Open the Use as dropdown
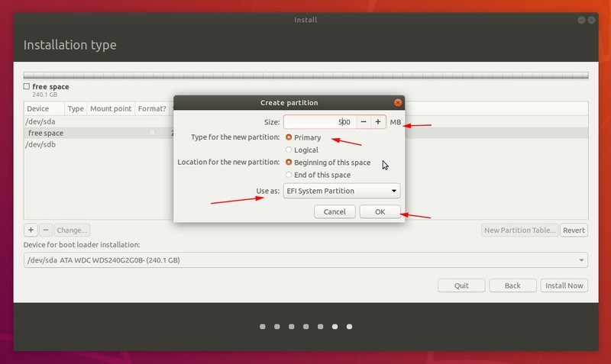The width and height of the screenshot is (611, 364). pos(341,191)
